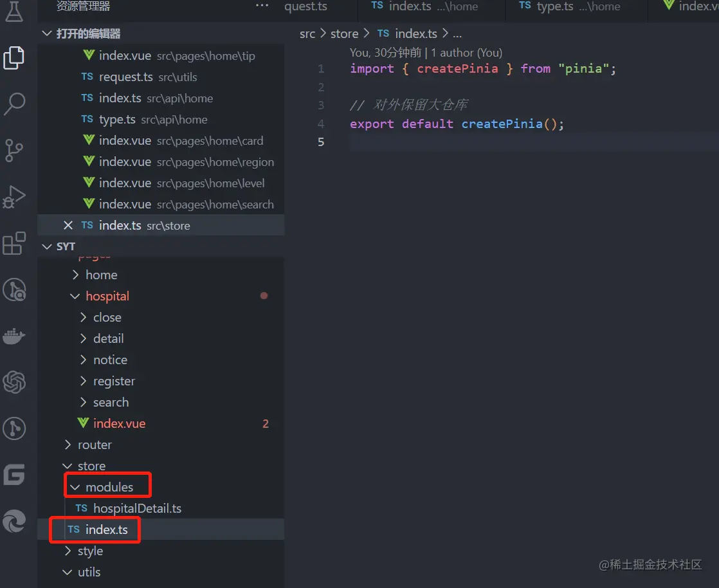Click store in the breadcrumb
719x588 pixels.
(x=344, y=33)
